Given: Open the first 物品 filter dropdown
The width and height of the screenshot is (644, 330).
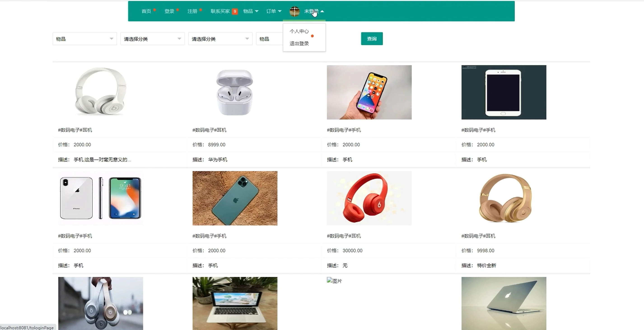Looking at the screenshot, I should [84, 39].
